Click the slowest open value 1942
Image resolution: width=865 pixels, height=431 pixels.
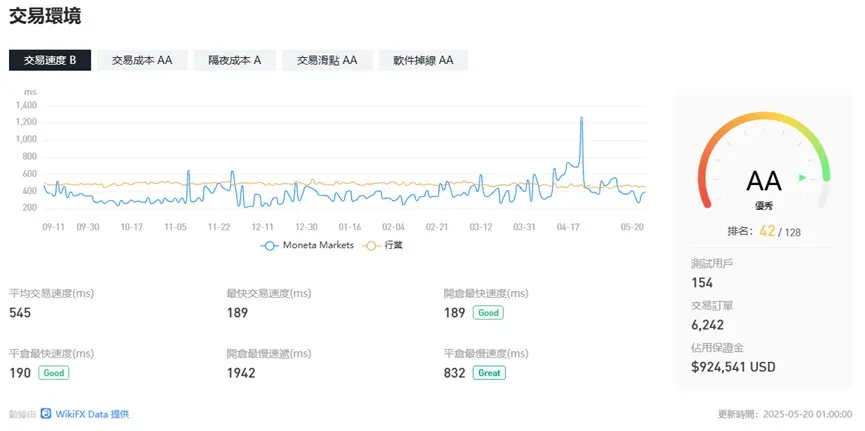[241, 374]
